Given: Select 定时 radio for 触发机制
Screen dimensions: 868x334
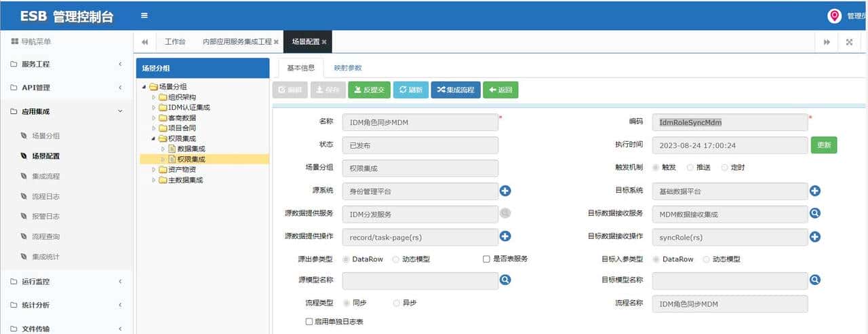Looking at the screenshot, I should click(x=725, y=167).
